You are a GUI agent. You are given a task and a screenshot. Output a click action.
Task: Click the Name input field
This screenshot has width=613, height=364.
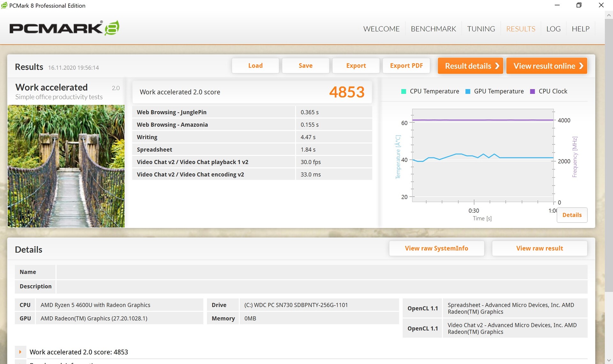click(x=322, y=272)
